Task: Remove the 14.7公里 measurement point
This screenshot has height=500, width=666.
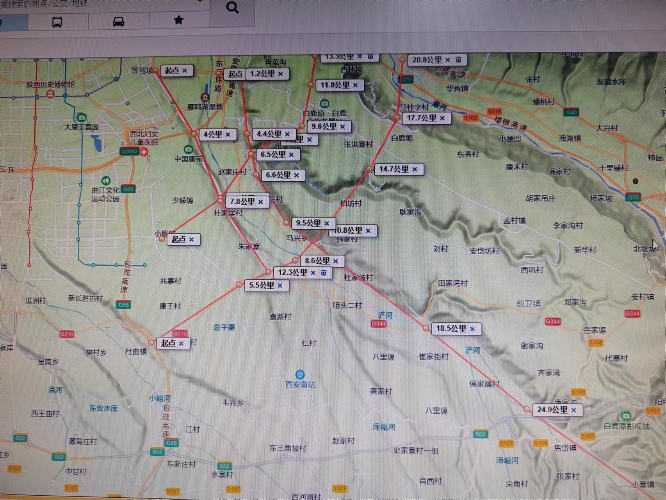Action: click(x=416, y=169)
